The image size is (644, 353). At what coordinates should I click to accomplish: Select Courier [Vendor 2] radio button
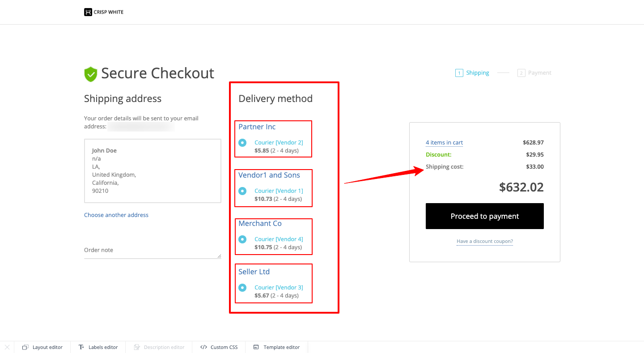(x=242, y=143)
